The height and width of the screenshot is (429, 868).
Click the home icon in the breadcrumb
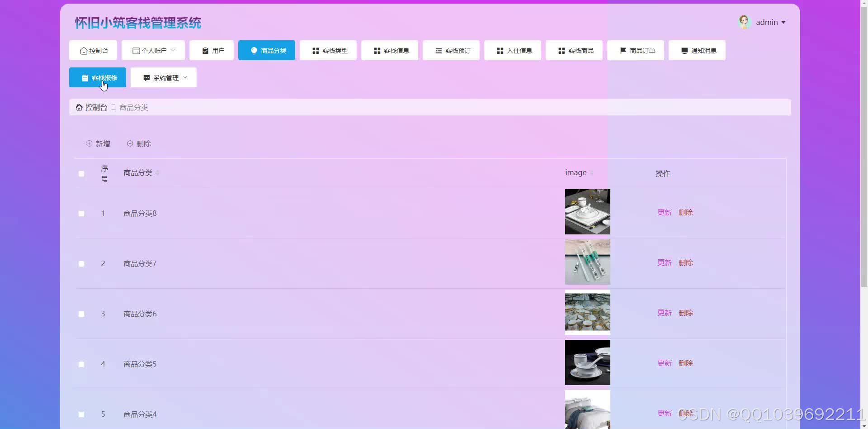click(x=79, y=107)
